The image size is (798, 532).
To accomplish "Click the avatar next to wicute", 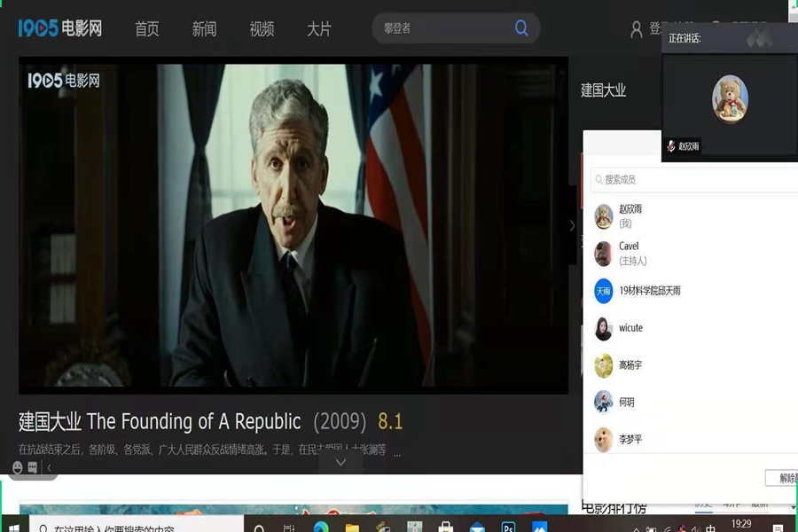I will tap(604, 328).
